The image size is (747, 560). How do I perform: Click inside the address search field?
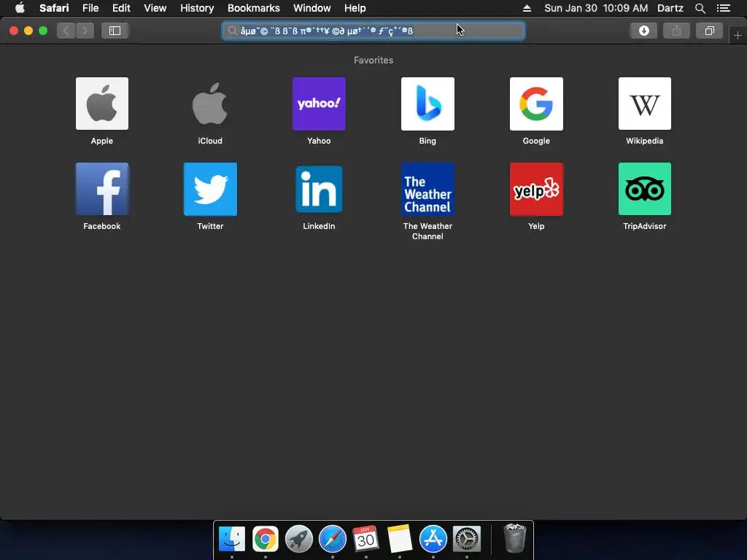(x=373, y=31)
